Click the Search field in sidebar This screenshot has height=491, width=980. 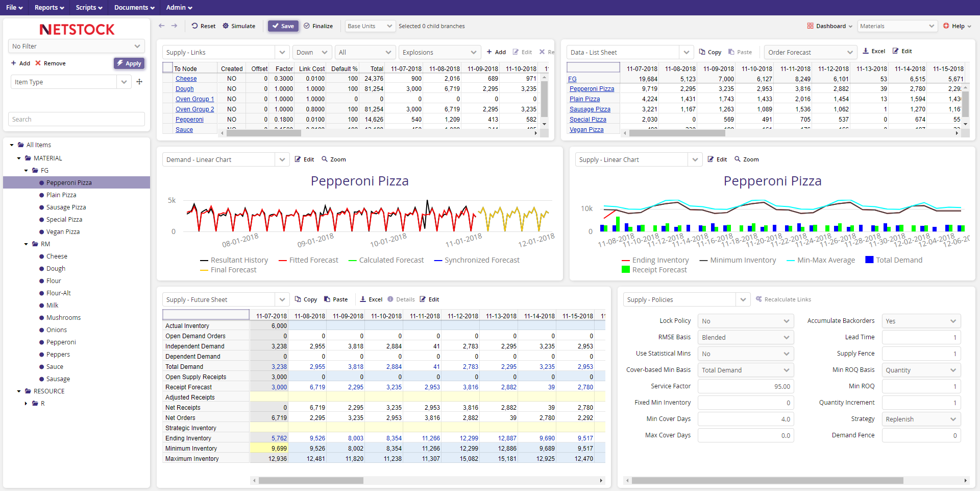[76, 119]
